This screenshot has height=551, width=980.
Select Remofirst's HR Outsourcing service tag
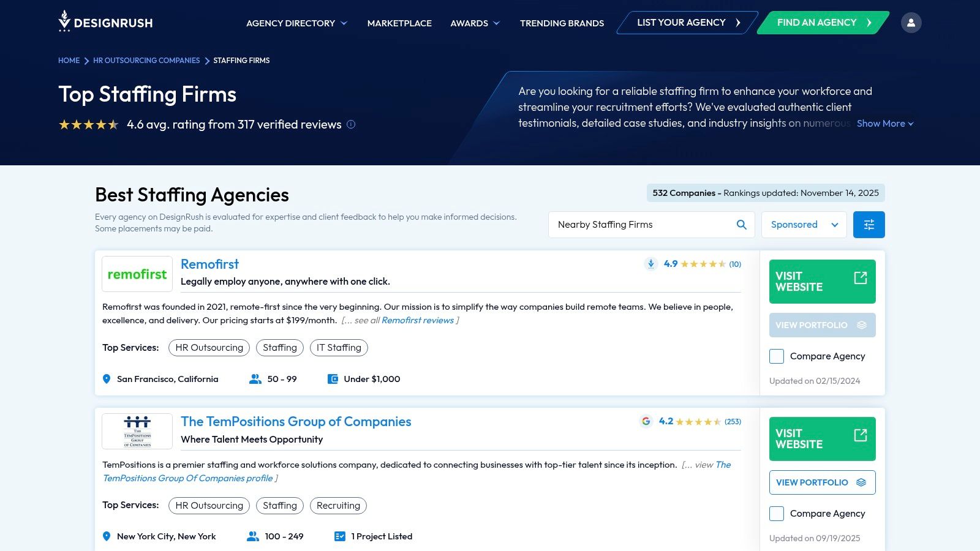[209, 348]
